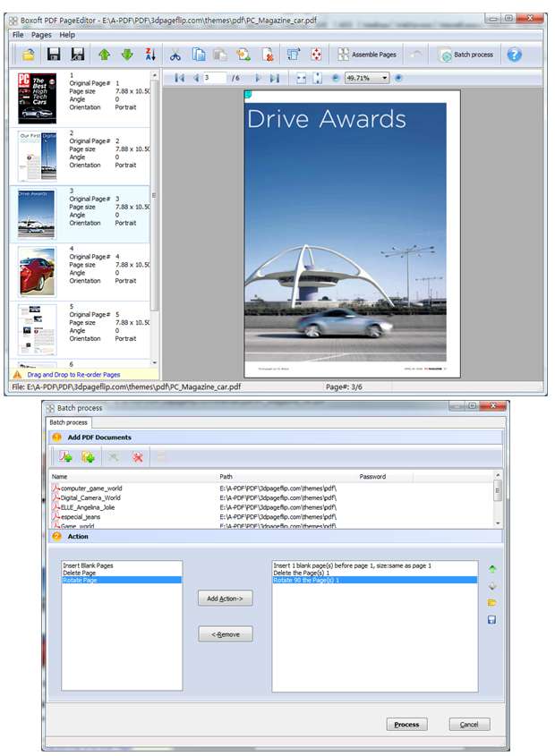The image size is (555, 756).
Task: Click the Process button
Action: [x=406, y=724]
